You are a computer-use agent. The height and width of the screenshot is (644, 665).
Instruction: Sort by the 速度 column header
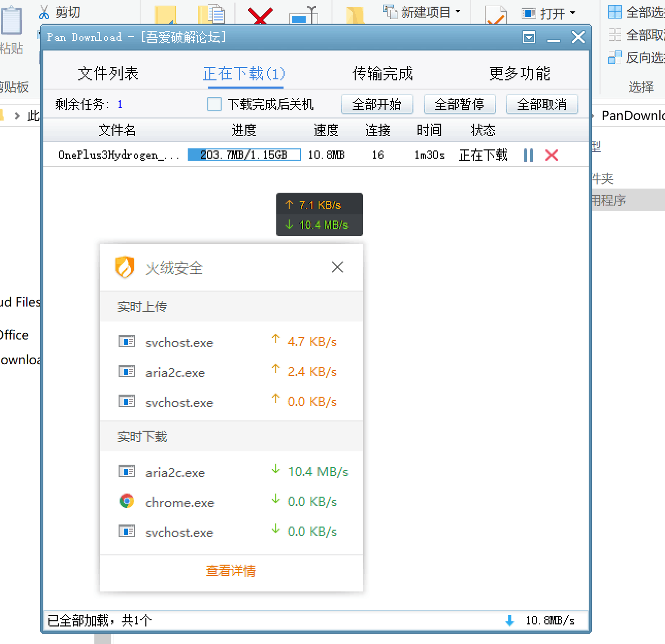point(326,130)
